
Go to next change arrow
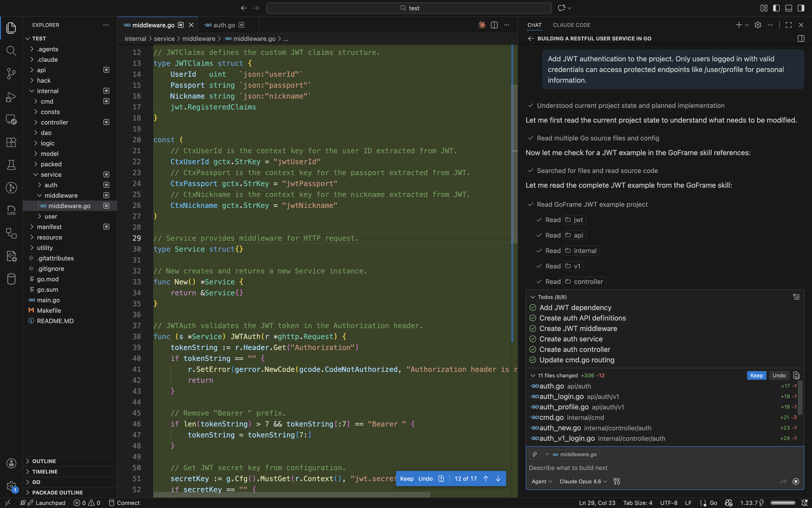pos(498,479)
